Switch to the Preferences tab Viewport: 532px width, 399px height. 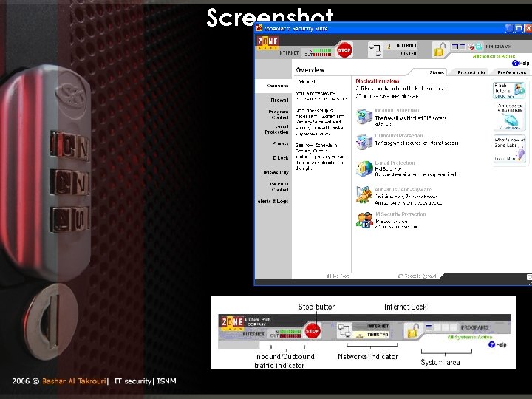click(x=511, y=72)
